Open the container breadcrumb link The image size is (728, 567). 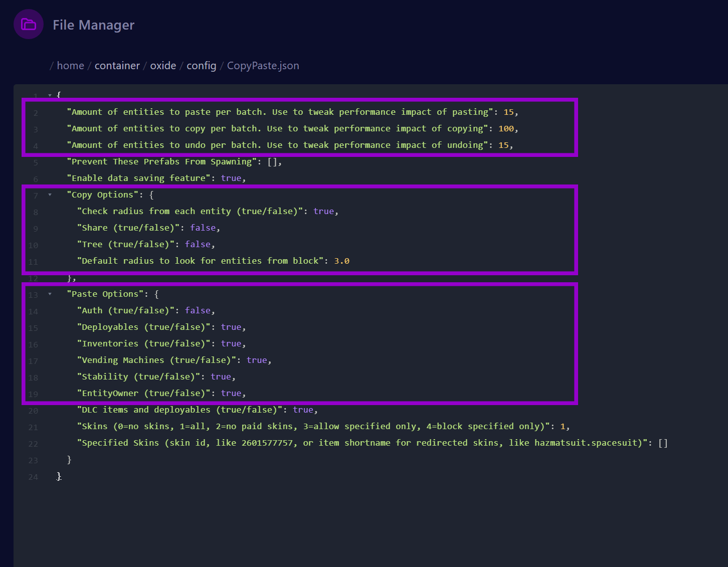click(117, 65)
